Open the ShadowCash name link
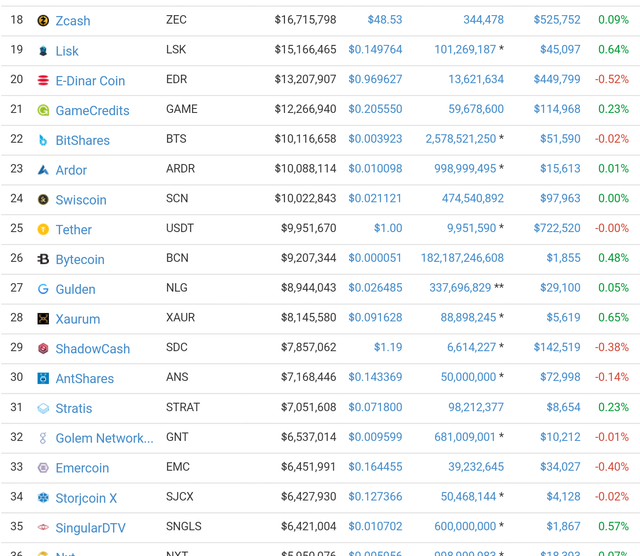The width and height of the screenshot is (640, 556). (x=93, y=349)
